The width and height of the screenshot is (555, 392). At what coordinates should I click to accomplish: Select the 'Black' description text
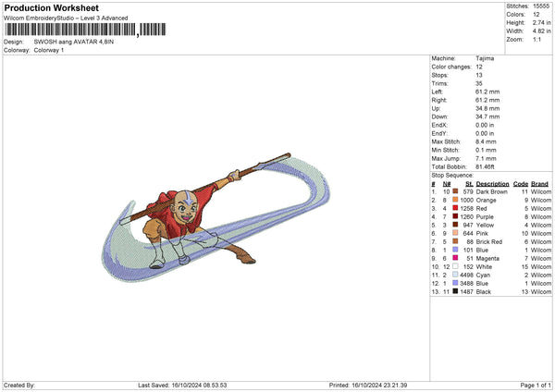tap(484, 291)
